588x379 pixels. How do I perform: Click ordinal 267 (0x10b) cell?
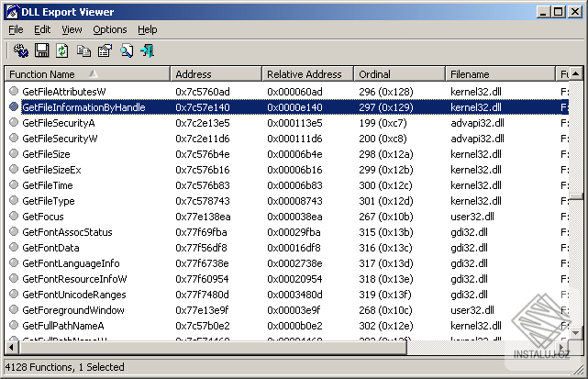tap(386, 217)
